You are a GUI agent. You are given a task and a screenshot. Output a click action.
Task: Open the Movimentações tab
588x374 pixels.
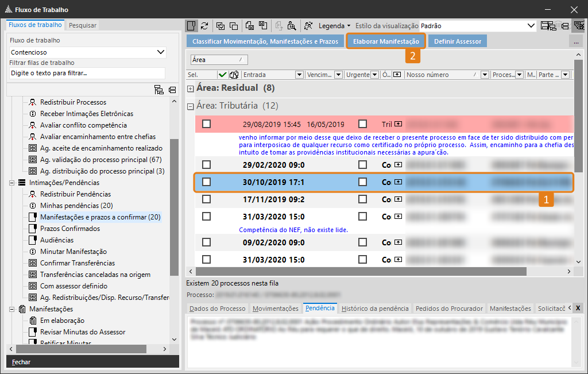point(276,309)
